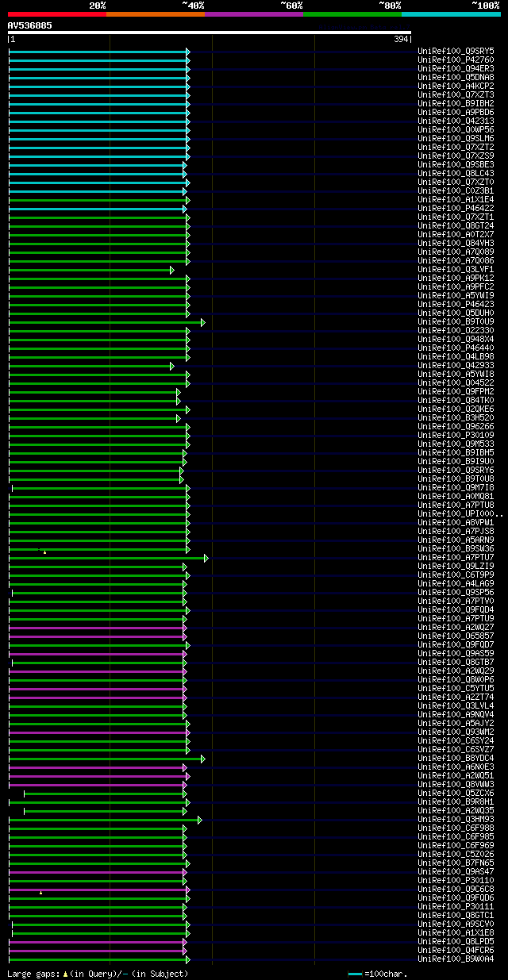508x980 pixels.
Task: Open the UniRef100_Q8GT24 entry
Action: pos(456,226)
